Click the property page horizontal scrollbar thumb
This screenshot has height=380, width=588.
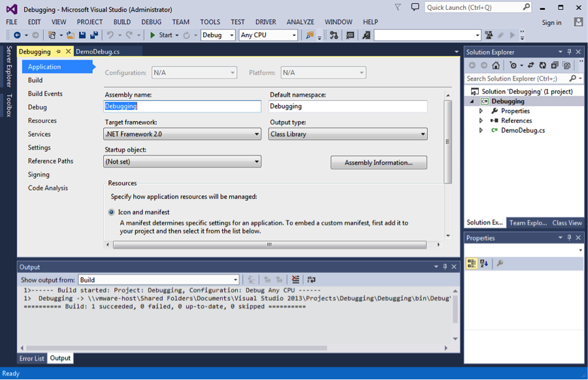tap(270, 245)
